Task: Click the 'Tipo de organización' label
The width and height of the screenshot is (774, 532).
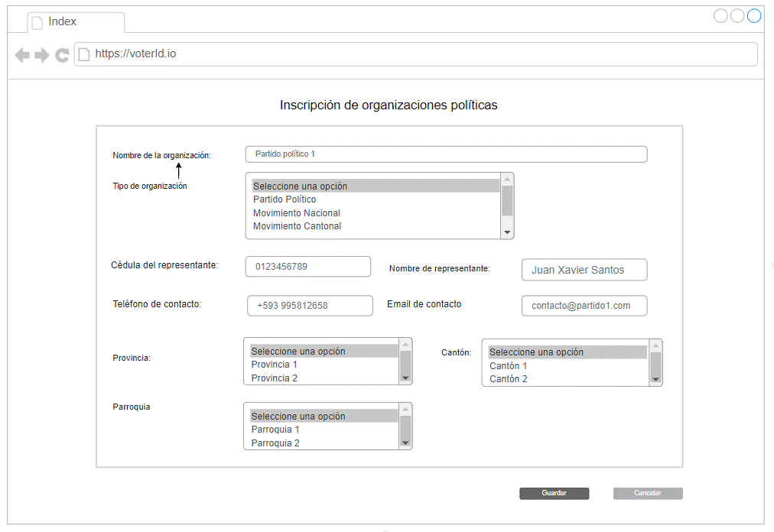Action: pos(150,186)
